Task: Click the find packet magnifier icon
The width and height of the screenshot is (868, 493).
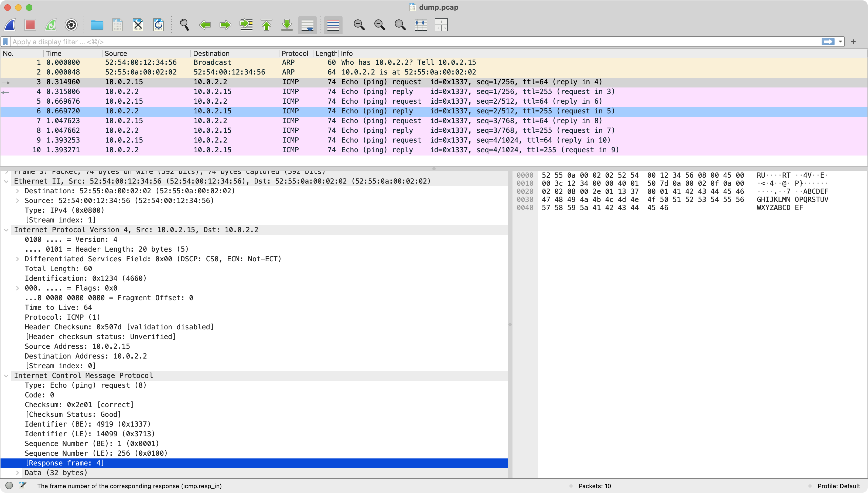Action: pyautogui.click(x=184, y=25)
